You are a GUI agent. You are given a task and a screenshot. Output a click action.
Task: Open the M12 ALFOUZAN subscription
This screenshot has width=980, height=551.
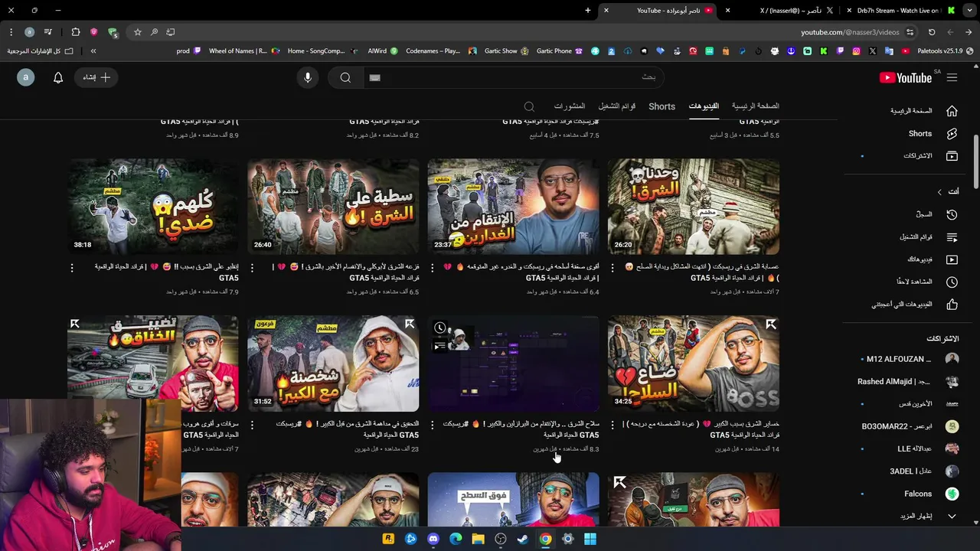click(x=909, y=359)
